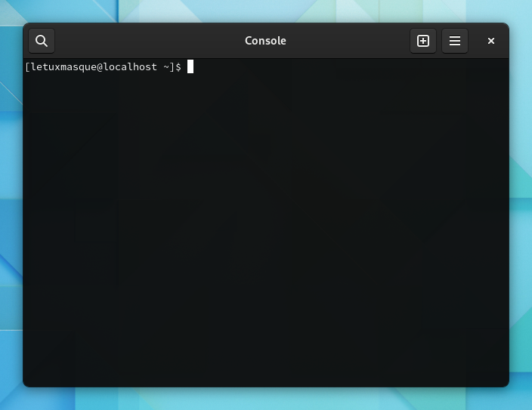Open the terminal search (magnifier icon)
Screen dimensions: 532x410
coord(42,41)
